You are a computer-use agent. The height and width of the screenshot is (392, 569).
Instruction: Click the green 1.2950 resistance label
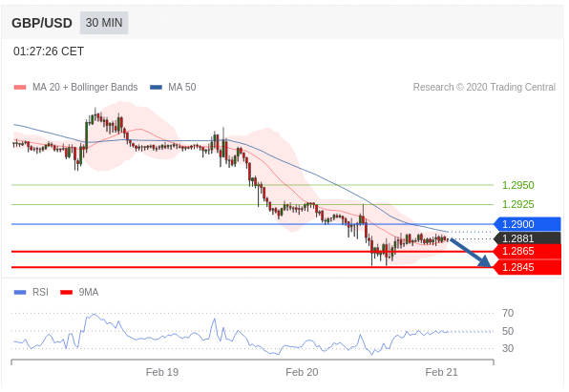(517, 185)
